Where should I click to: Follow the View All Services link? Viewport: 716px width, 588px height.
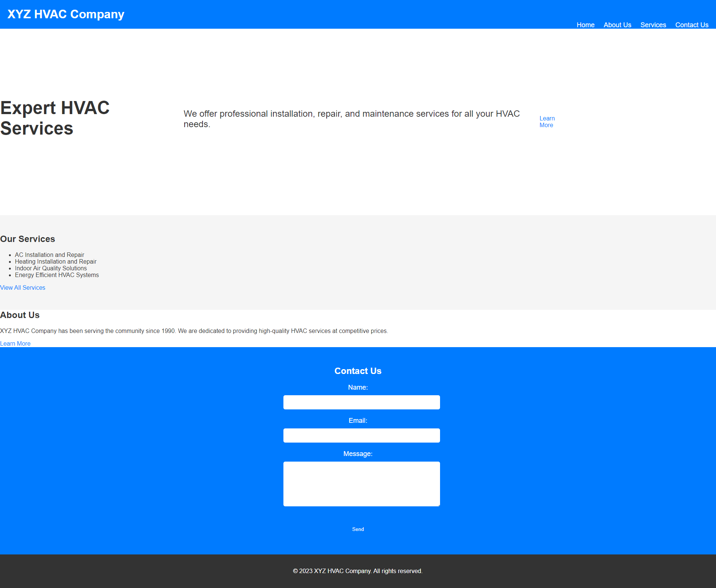[23, 287]
